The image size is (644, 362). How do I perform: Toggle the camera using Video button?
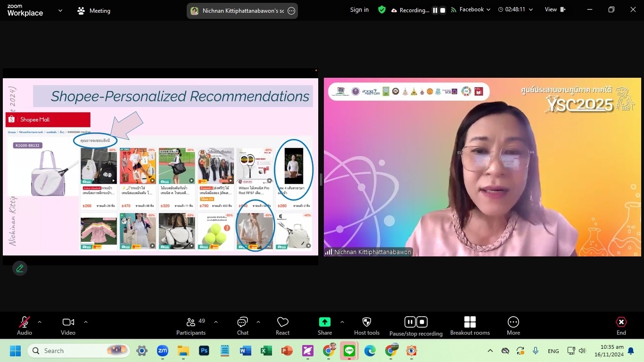point(68,322)
